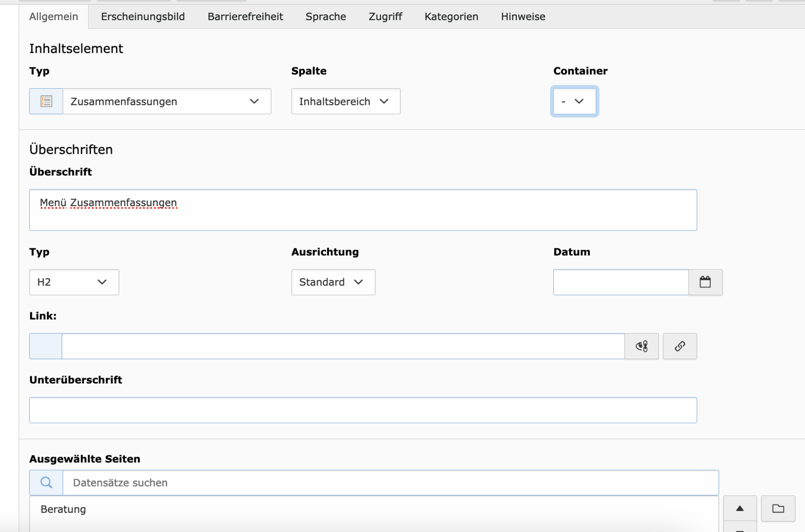This screenshot has height=532, width=805.
Task: Open the heading Typ dropdown H2
Action: [74, 282]
